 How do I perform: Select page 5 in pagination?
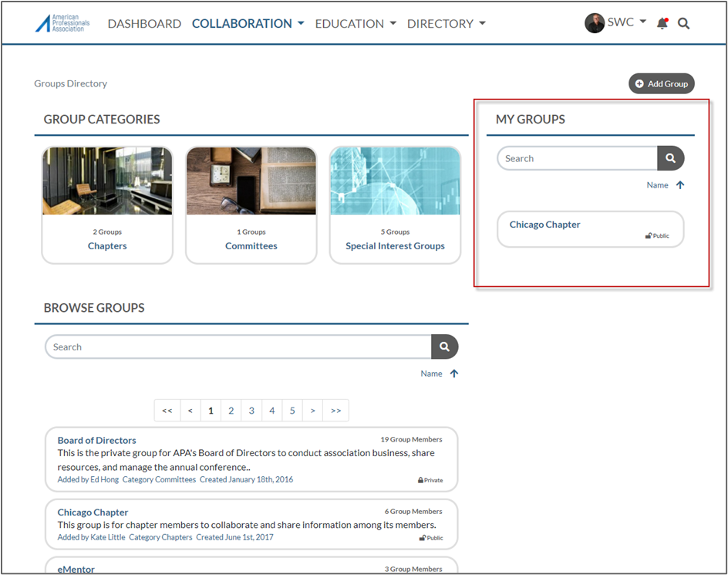[x=292, y=411]
